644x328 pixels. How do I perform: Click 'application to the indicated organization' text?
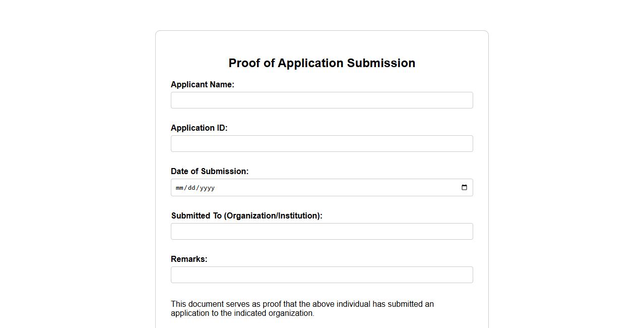click(x=242, y=313)
